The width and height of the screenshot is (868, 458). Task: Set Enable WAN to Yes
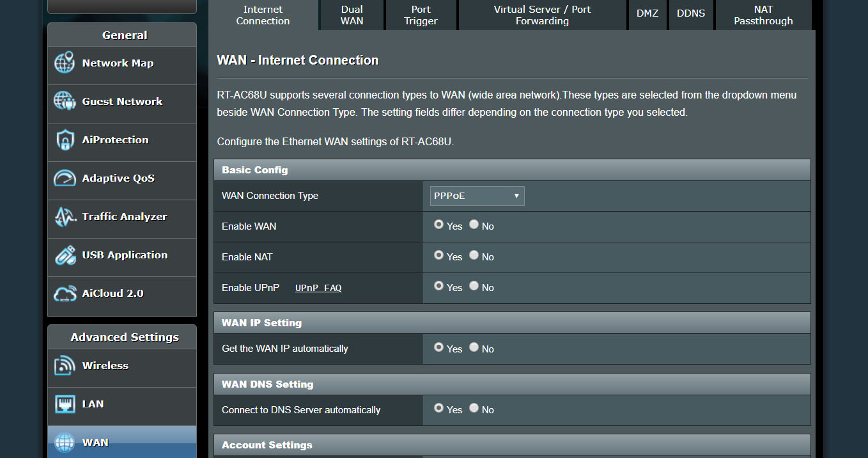438,225
